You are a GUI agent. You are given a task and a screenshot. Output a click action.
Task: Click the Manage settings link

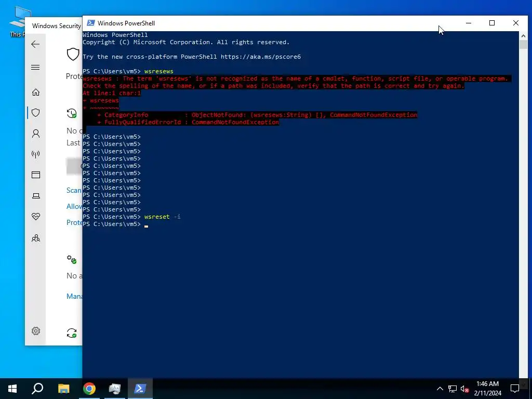[x=74, y=296]
